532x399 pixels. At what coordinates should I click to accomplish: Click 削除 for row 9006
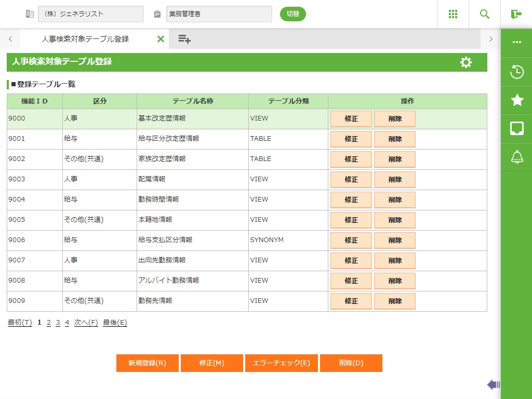tap(395, 241)
